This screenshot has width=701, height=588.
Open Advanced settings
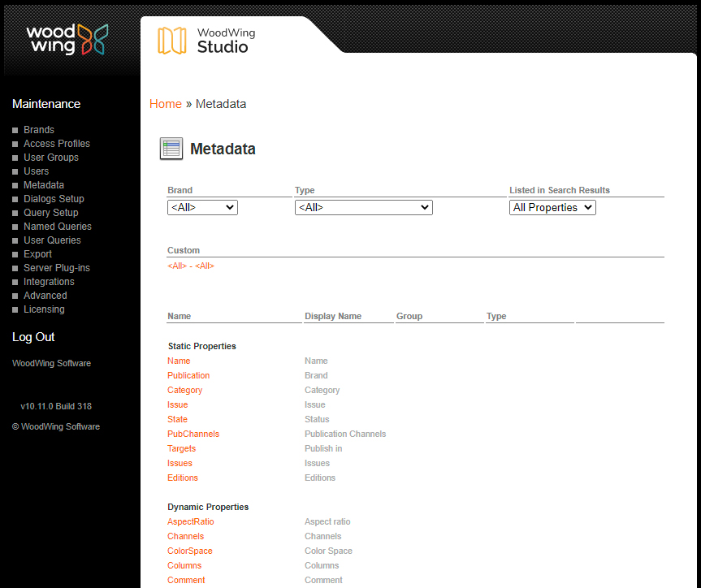click(x=45, y=296)
